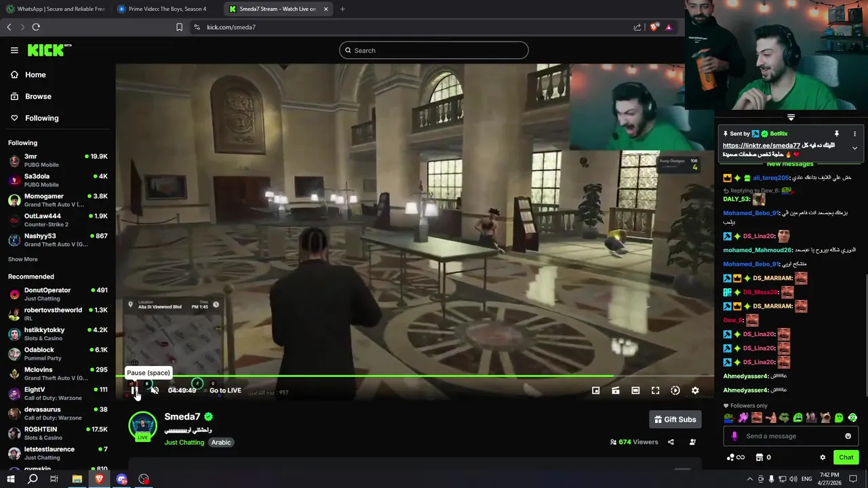Bookmark this page icon
Viewport: 868px width, 488px height.
coord(179,27)
